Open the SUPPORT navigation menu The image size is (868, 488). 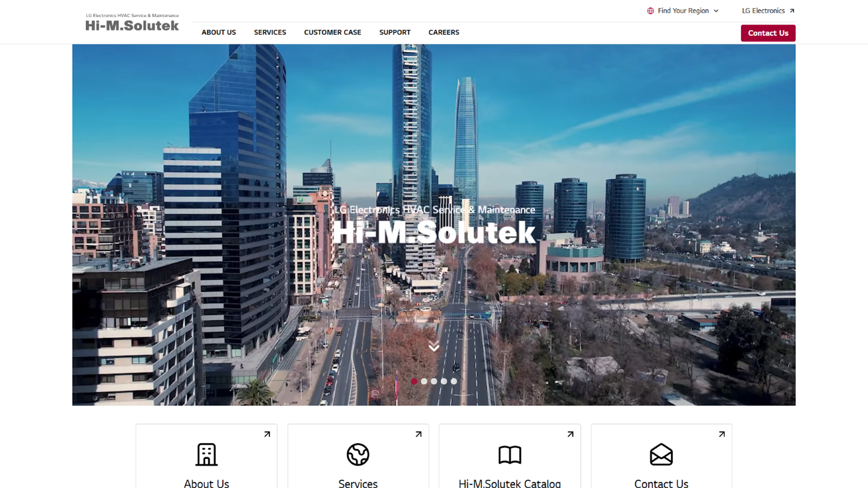[x=395, y=33]
